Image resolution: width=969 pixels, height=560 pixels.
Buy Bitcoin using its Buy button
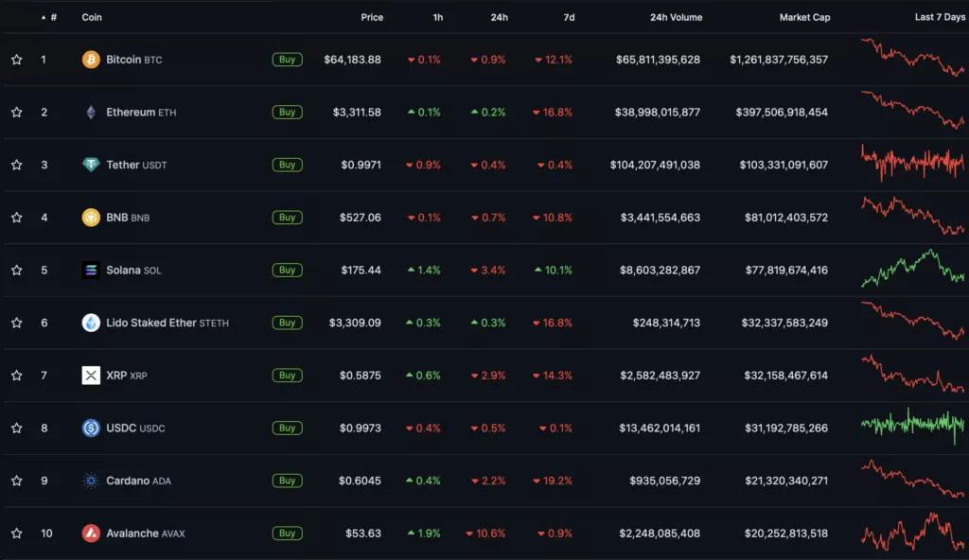[288, 60]
